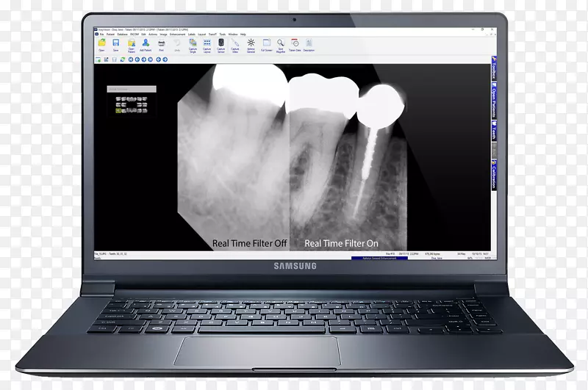Viewport: 588px width, 390px height.
Task: Click the Apteryx General Enhancement status bar item
Action: pos(379,258)
